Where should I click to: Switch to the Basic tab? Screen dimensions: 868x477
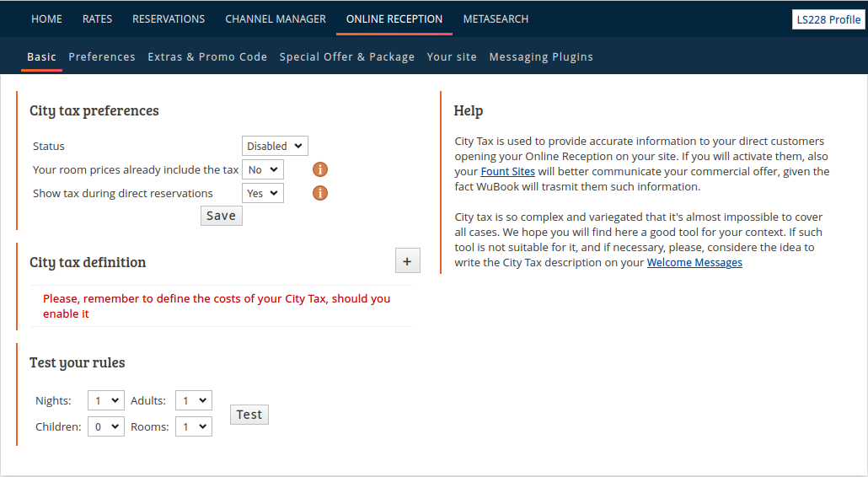41,57
